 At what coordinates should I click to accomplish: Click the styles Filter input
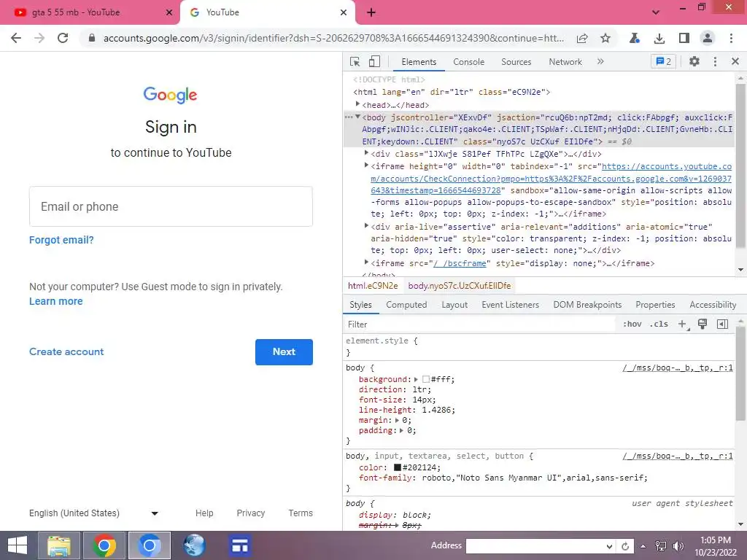[479, 324]
